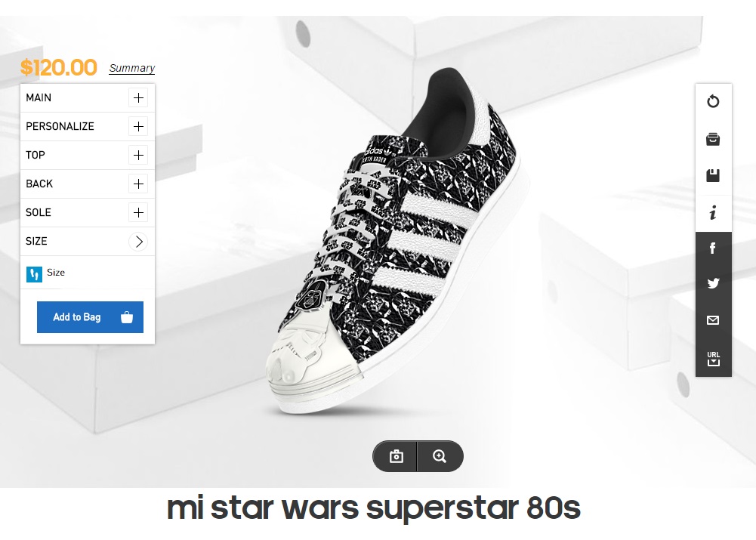Expand the SOLE options plus button
Screen dimensions: 756x540
[138, 212]
